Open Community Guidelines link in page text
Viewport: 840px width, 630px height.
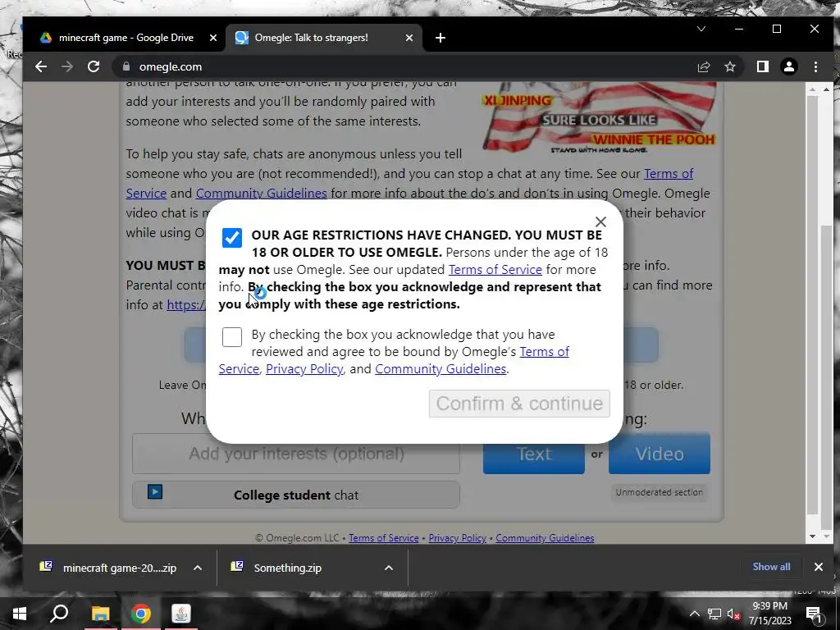coord(262,194)
